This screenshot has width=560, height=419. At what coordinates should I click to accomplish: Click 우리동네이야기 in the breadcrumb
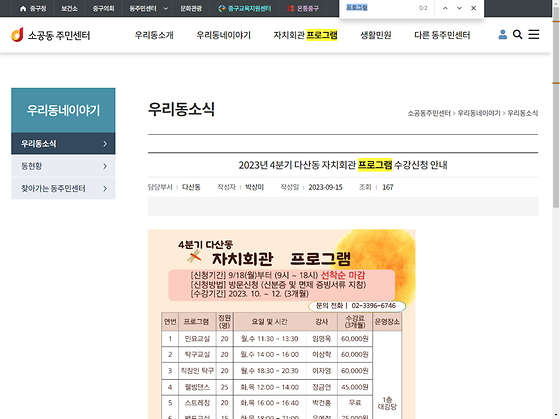pos(479,113)
